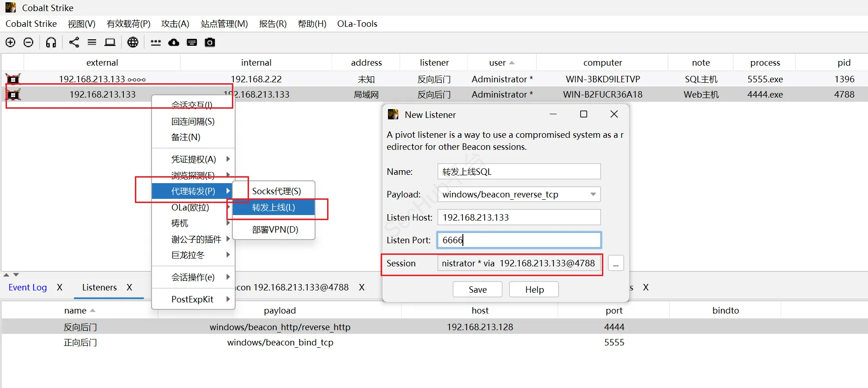Open the Payload dropdown in New Listener
The width and height of the screenshot is (868, 388).
593,194
